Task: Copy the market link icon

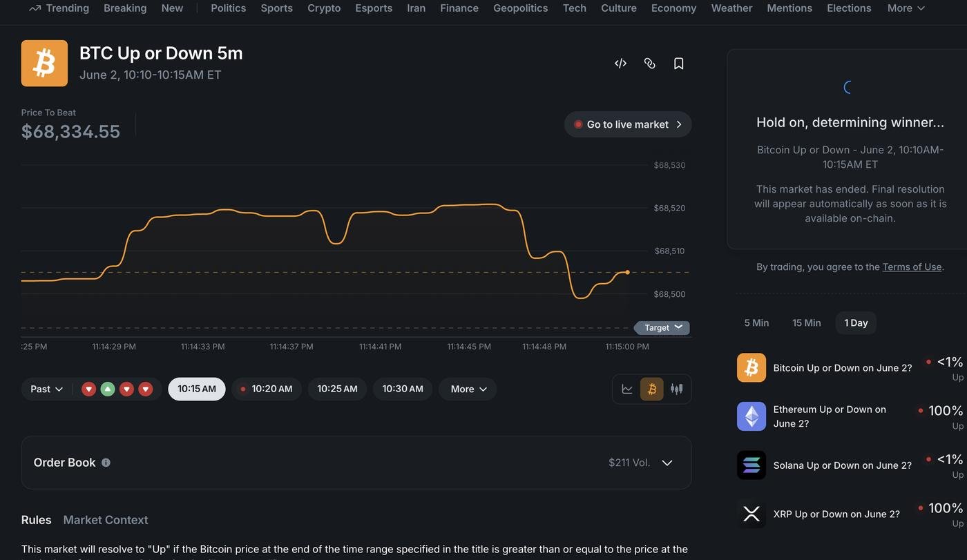Action: 649,64
